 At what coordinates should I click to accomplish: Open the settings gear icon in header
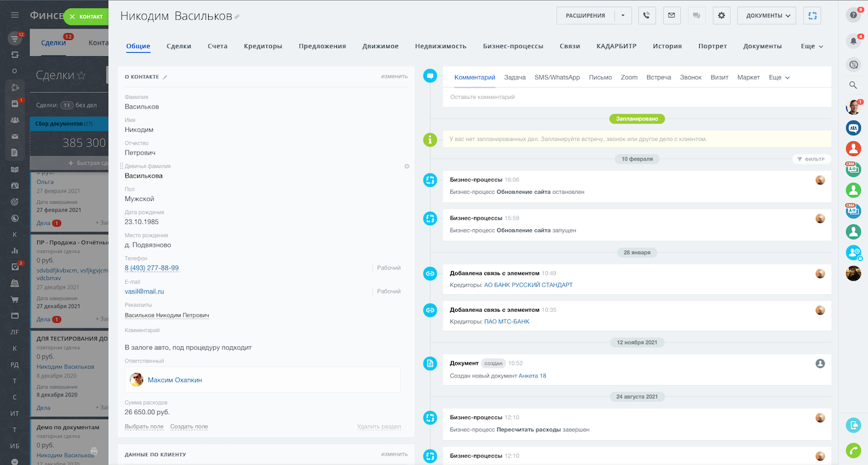[x=721, y=16]
